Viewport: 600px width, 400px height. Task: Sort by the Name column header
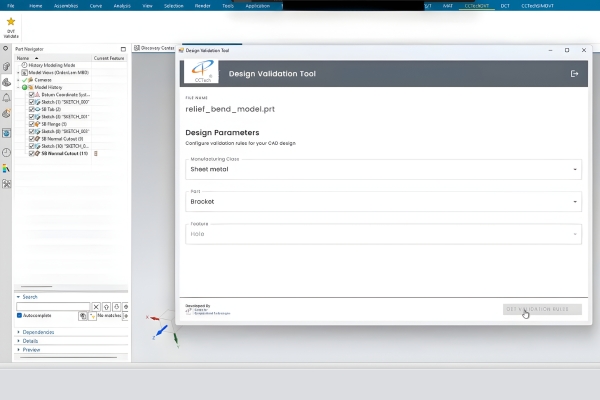click(53, 58)
